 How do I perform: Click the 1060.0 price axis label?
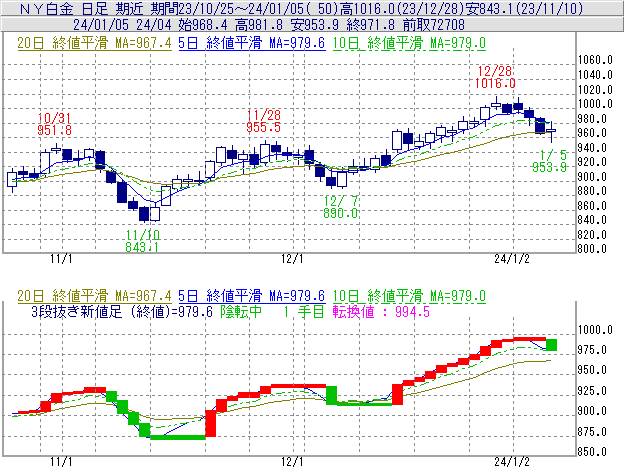pyautogui.click(x=595, y=60)
